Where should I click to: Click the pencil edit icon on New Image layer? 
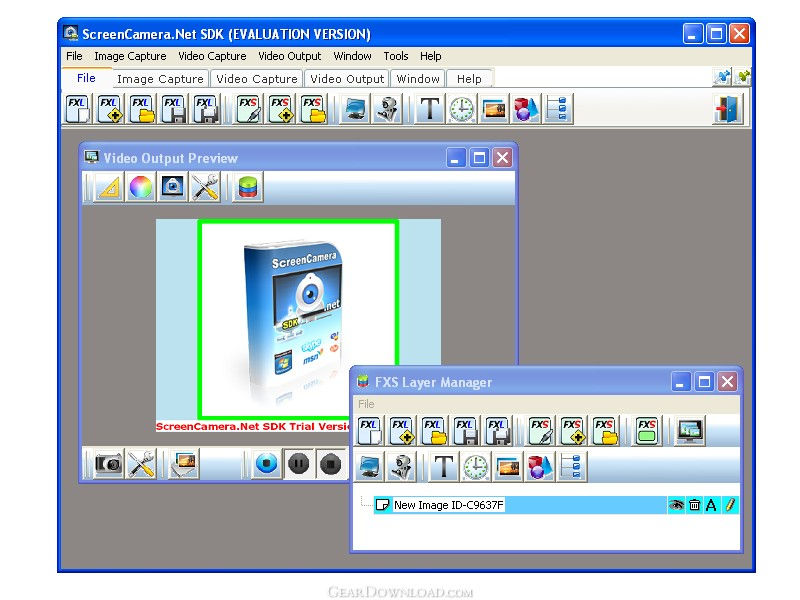[x=730, y=505]
